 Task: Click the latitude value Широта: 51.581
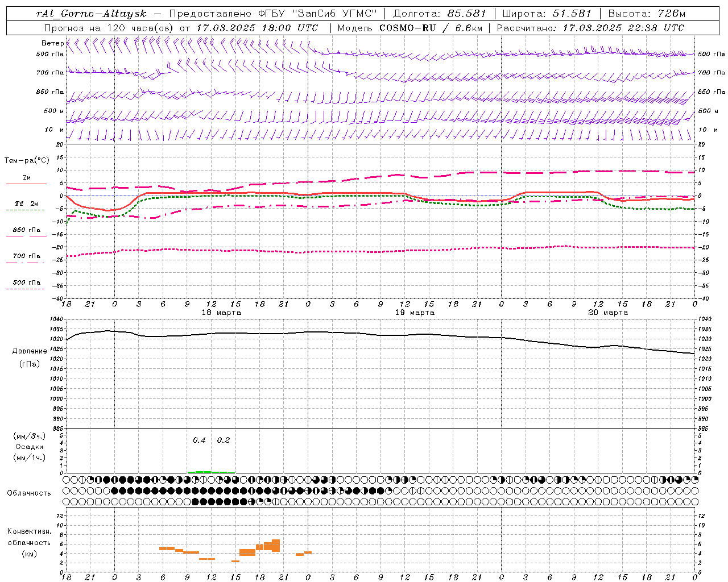point(547,14)
